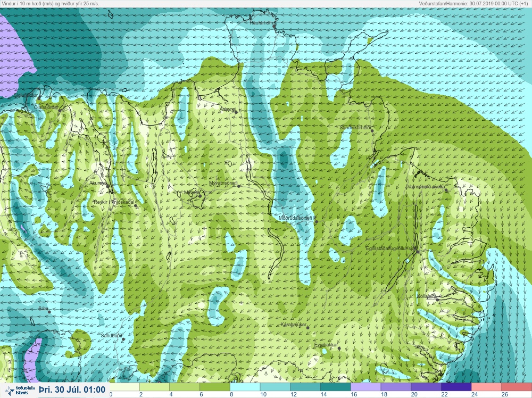This screenshot has width=532, height=398.
Task: Click the 'Kollaleira' place label
Action: coord(427,296)
